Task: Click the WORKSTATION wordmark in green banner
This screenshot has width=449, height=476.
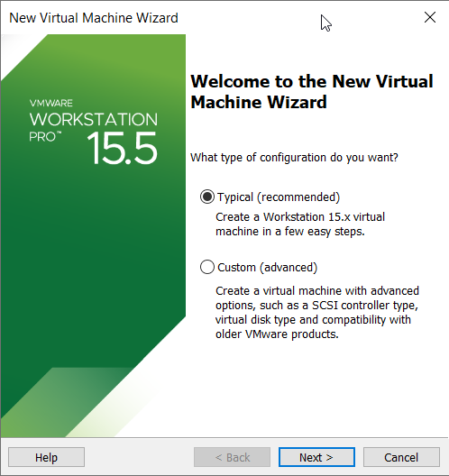Action: pyautogui.click(x=94, y=119)
